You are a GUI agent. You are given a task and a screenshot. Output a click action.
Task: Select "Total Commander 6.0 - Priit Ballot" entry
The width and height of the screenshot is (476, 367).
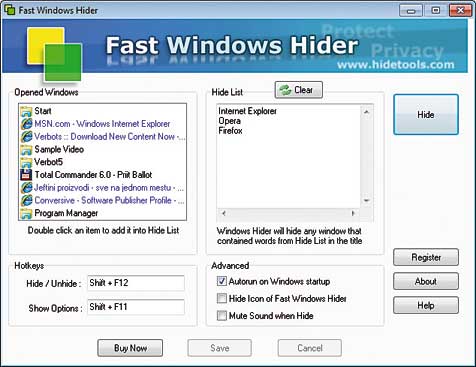pyautogui.click(x=93, y=175)
